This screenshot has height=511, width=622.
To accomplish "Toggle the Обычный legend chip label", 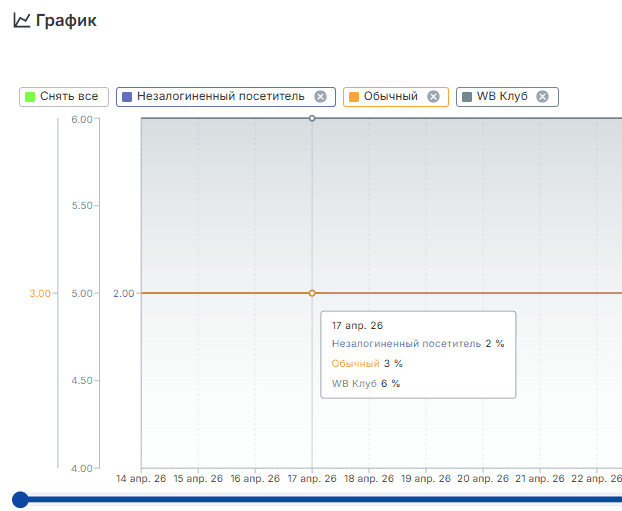I will 391,96.
